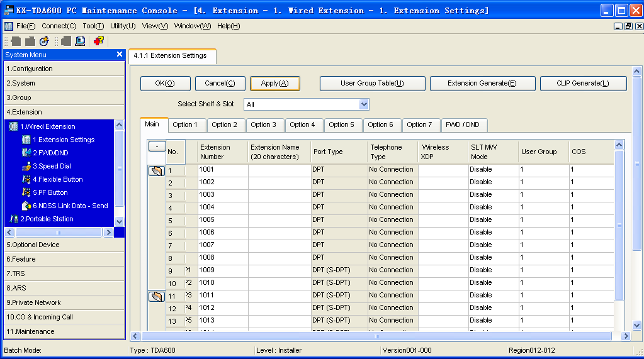Click the Speed Dial tree icon
This screenshot has width=644, height=359.
26,166
